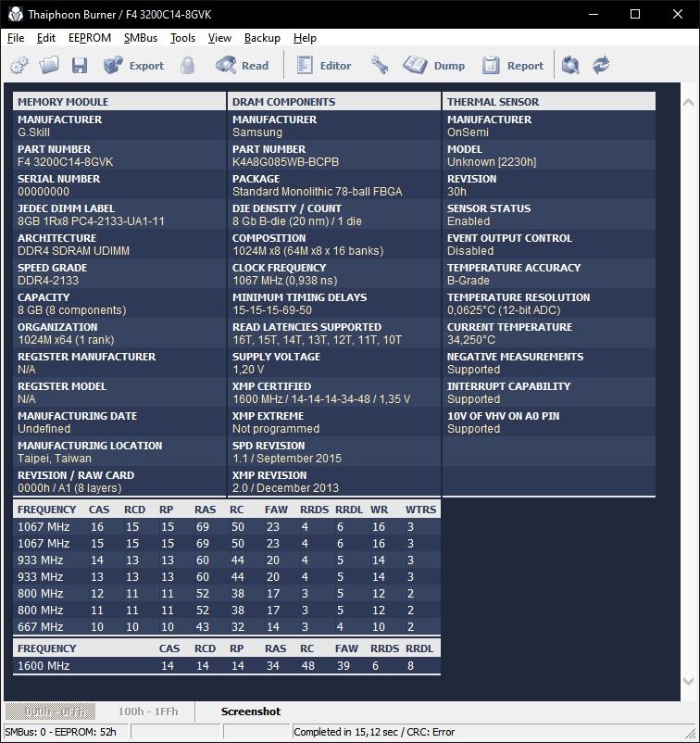Image resolution: width=700 pixels, height=743 pixels.
Task: Click the Read toolbar button
Action: click(x=242, y=65)
